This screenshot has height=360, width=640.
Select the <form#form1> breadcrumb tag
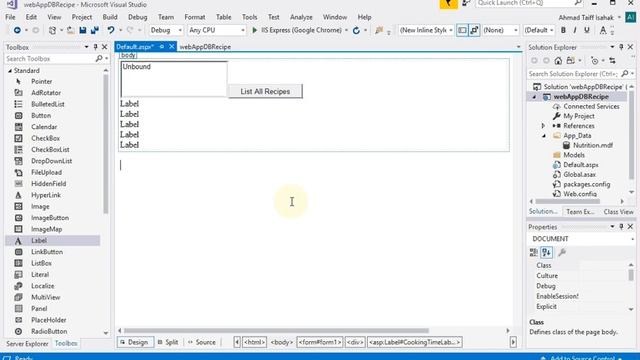[320, 342]
